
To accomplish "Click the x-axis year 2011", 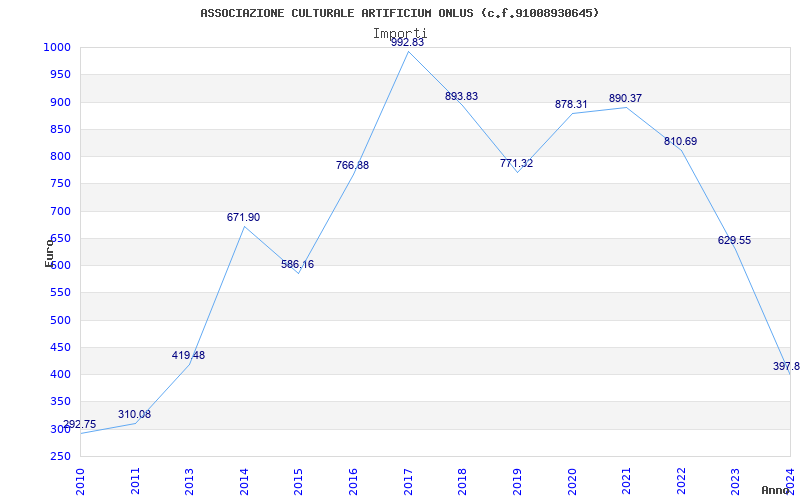I will click(135, 481).
